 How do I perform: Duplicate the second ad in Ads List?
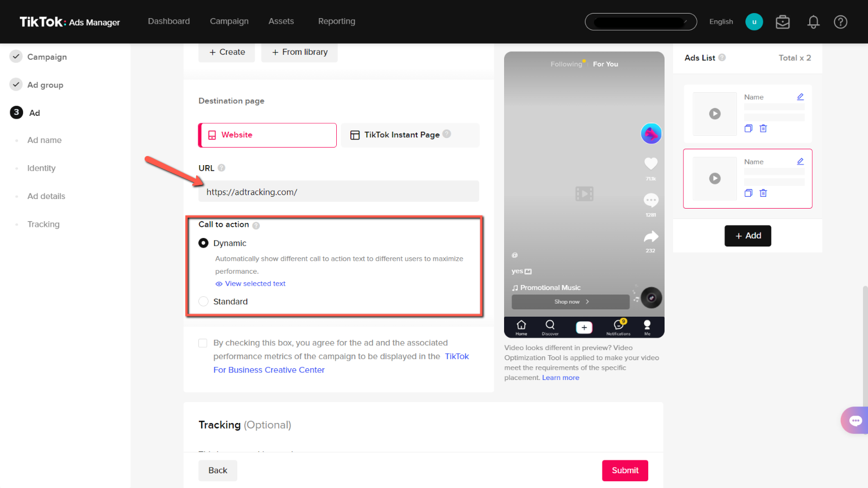(748, 193)
